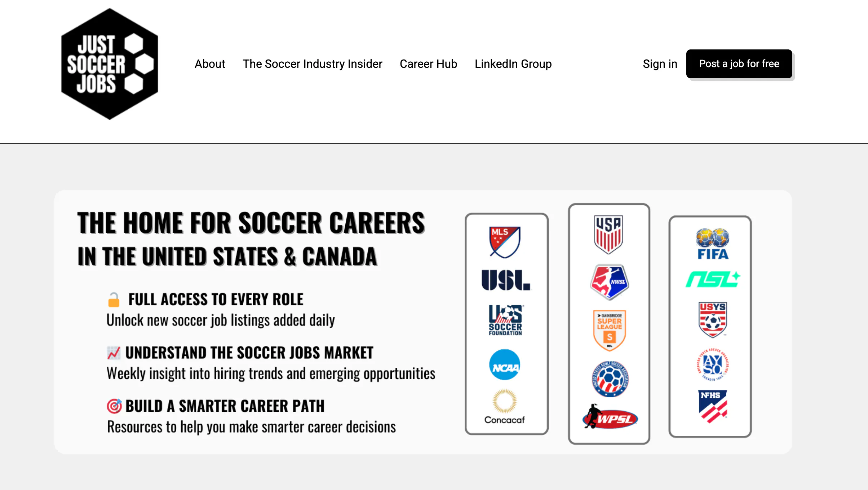Viewport: 868px width, 490px height.
Task: Open the About page
Action: tap(210, 64)
